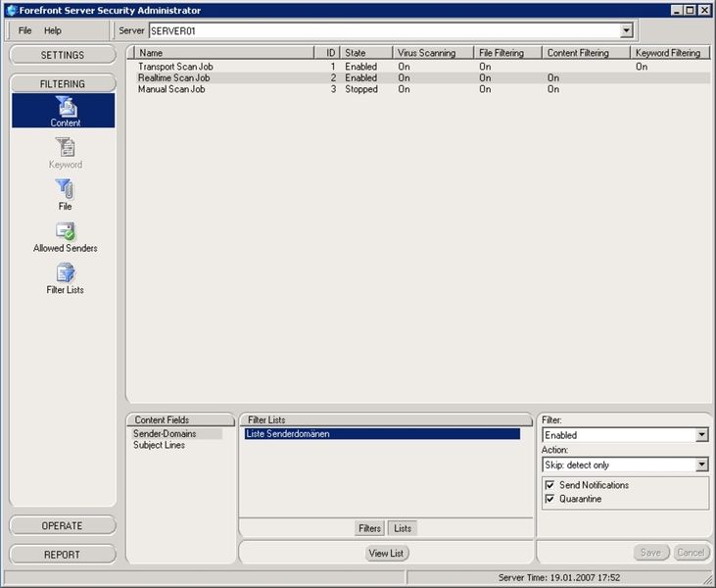Select Subject Lines in Content Fields

click(x=159, y=445)
